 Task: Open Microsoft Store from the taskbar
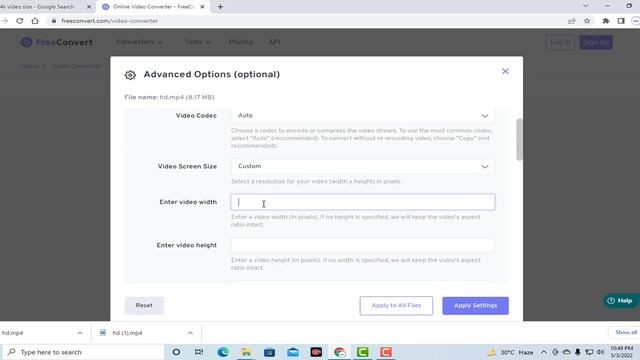point(269,352)
